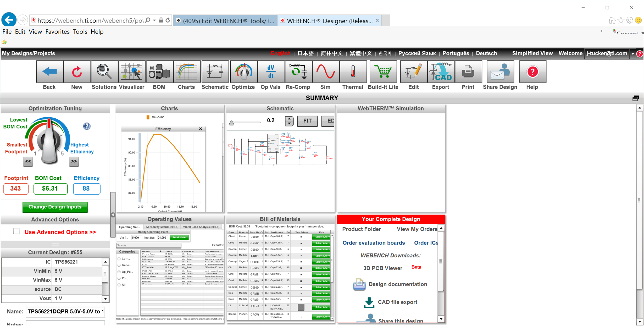Open the user account dropdown arrow
Screen dimensions: 644x326
pyautogui.click(x=633, y=54)
